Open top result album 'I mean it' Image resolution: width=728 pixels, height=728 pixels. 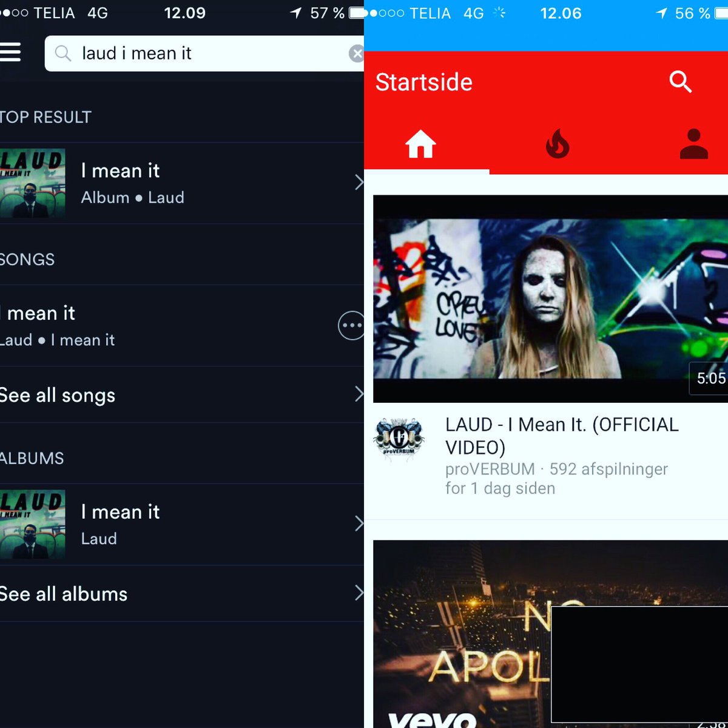point(182,183)
